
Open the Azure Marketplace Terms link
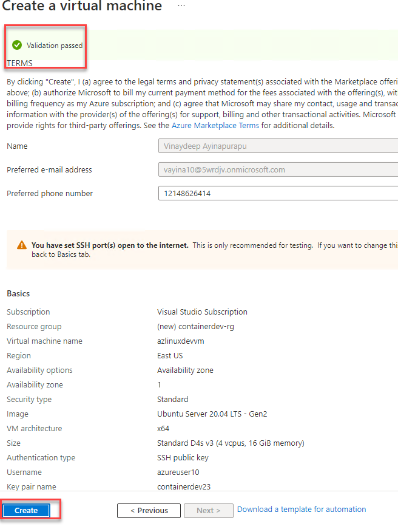pos(215,126)
